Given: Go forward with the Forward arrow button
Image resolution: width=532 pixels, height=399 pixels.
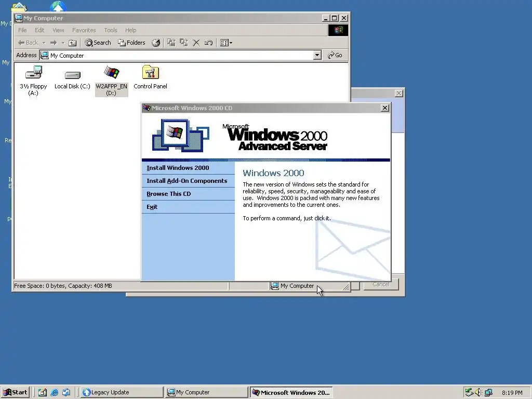Looking at the screenshot, I should [54, 43].
